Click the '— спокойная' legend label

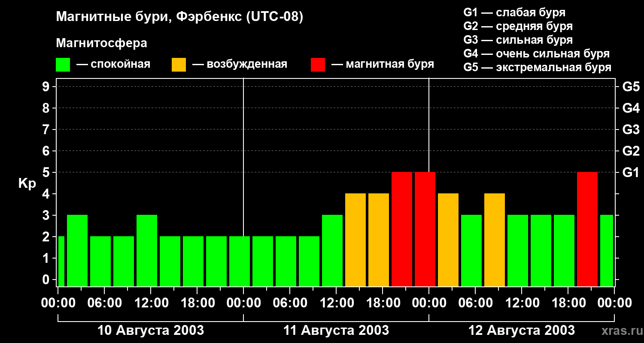point(113,64)
